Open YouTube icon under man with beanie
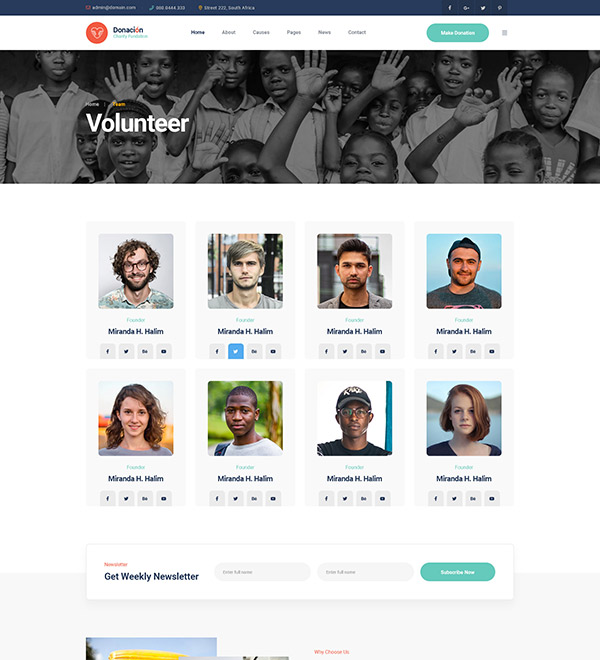The width and height of the screenshot is (600, 660). click(492, 351)
